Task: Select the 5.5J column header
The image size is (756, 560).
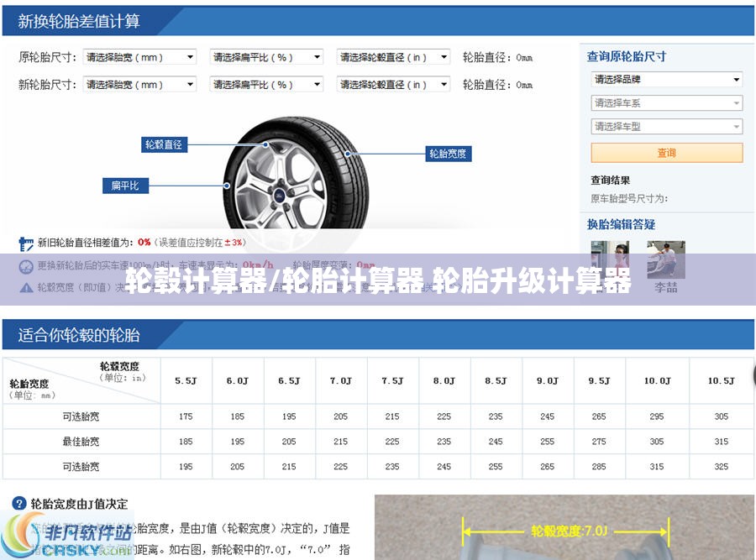Action: (186, 380)
